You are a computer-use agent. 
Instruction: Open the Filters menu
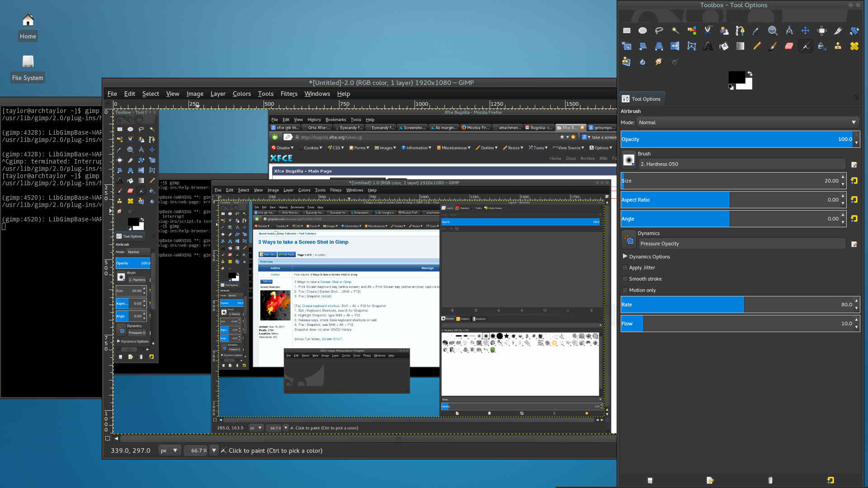click(x=288, y=94)
